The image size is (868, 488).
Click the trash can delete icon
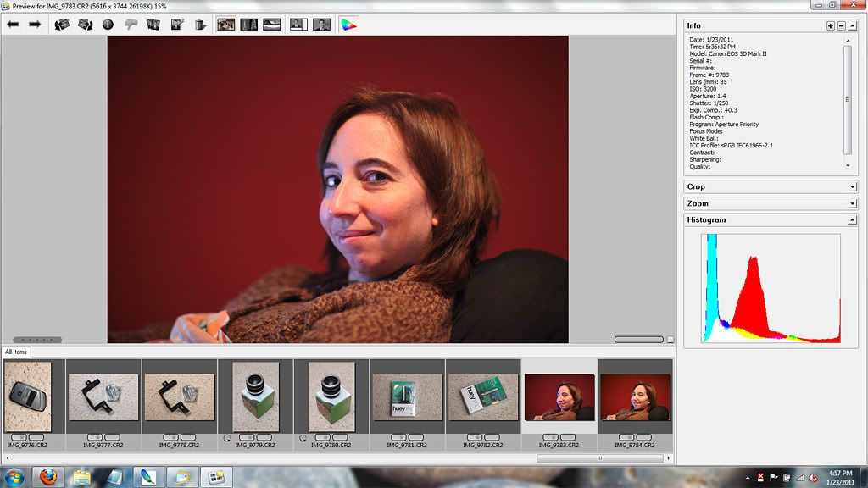[x=200, y=25]
